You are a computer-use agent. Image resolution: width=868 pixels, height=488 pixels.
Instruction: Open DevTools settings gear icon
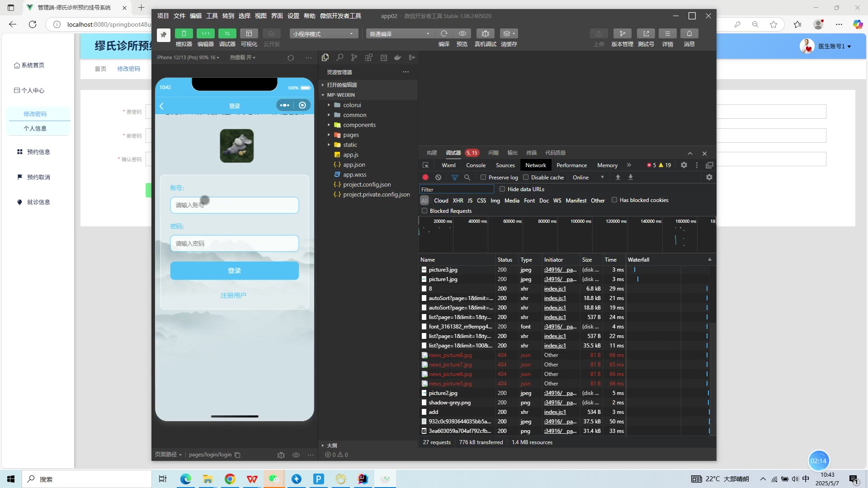684,165
